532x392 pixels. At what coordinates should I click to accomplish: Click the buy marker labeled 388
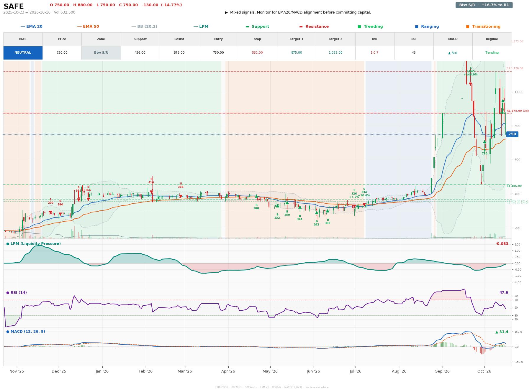256,196
